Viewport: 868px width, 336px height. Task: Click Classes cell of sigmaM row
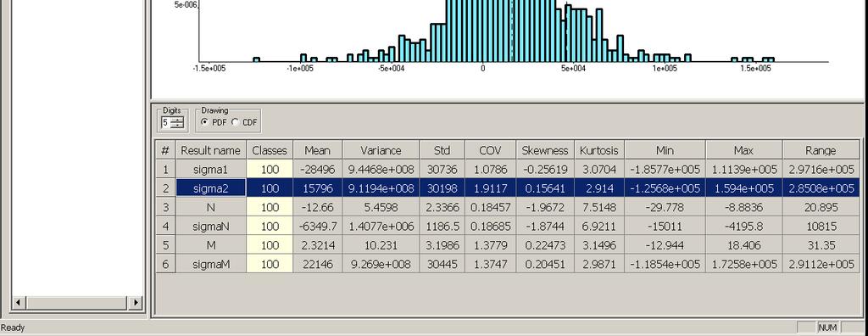point(270,265)
